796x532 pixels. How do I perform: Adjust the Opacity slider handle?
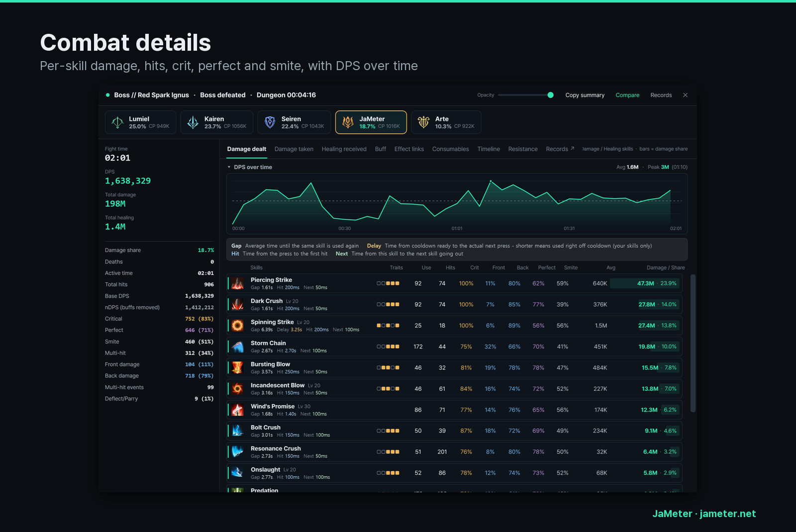coord(550,95)
